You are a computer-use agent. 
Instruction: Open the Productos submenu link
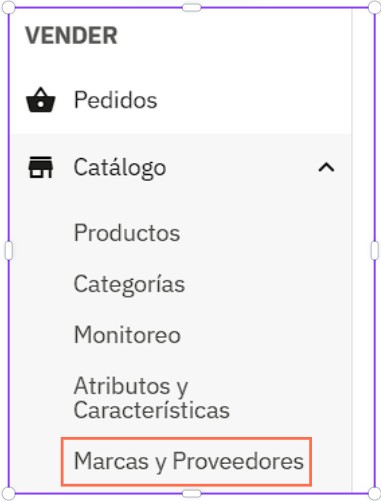127,233
